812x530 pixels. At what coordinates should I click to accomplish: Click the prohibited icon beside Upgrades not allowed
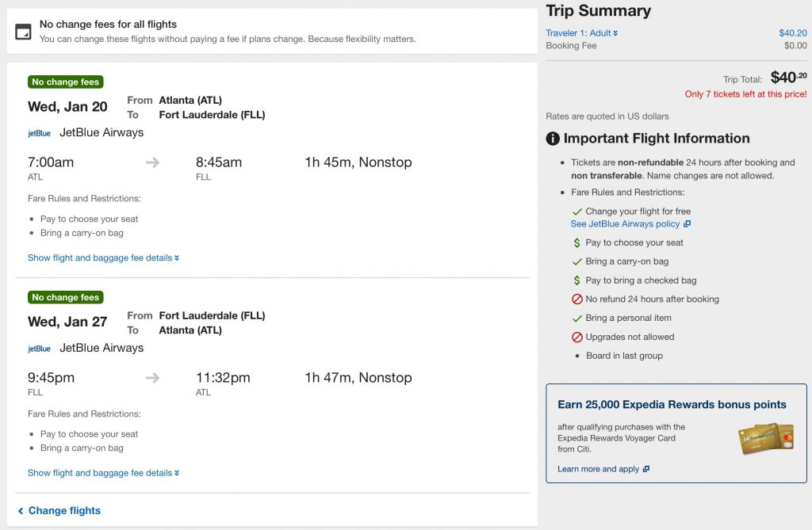point(577,337)
